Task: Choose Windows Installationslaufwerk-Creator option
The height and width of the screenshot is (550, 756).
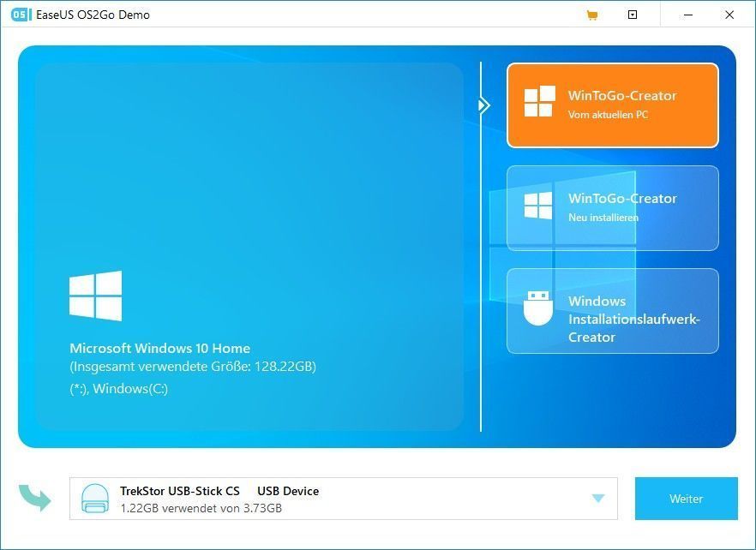Action: click(x=612, y=311)
